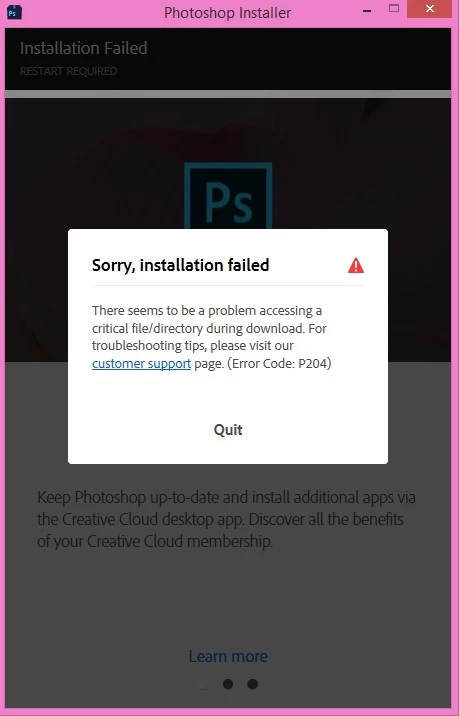Image resolution: width=459 pixels, height=716 pixels.
Task: Click the Installation Failed heading
Action: point(84,48)
